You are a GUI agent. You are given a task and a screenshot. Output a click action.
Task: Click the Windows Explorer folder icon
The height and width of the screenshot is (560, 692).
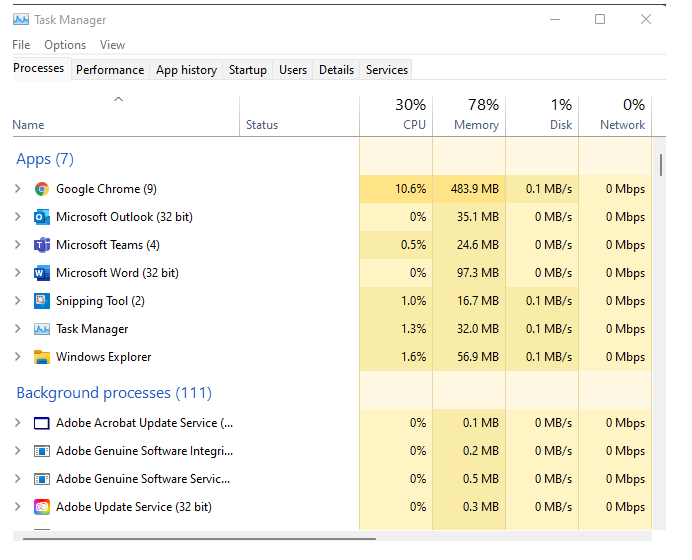[41, 357]
